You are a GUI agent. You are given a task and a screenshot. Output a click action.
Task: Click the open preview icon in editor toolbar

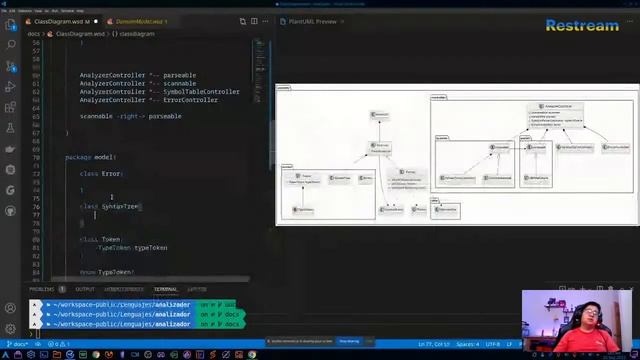point(243,21)
